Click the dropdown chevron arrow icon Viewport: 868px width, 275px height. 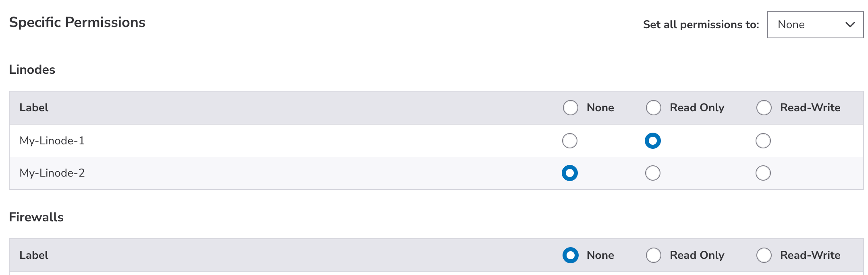coord(850,25)
